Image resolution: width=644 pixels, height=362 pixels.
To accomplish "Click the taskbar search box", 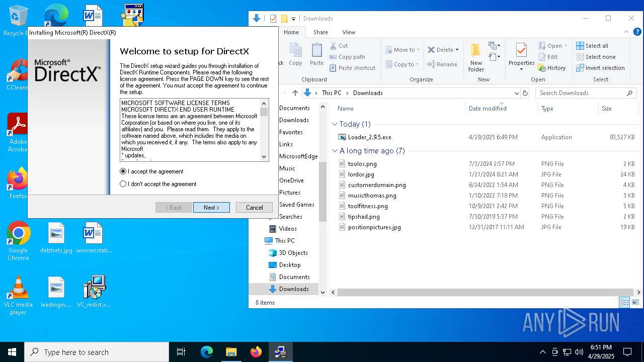I will [97, 352].
